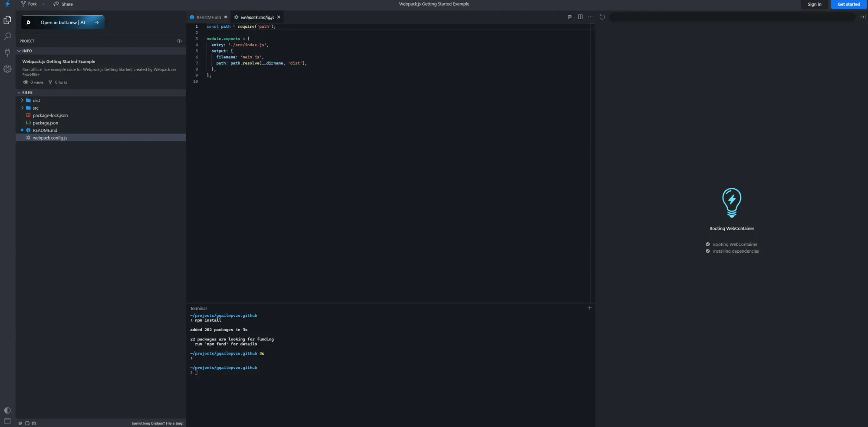The image size is (868, 427).
Task: Add a new terminal with plus icon
Action: [589, 308]
